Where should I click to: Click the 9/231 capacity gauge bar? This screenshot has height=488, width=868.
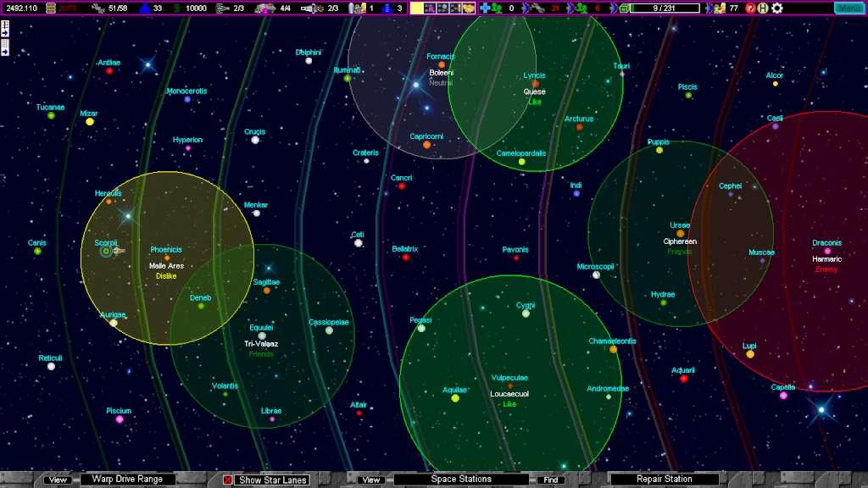665,8
